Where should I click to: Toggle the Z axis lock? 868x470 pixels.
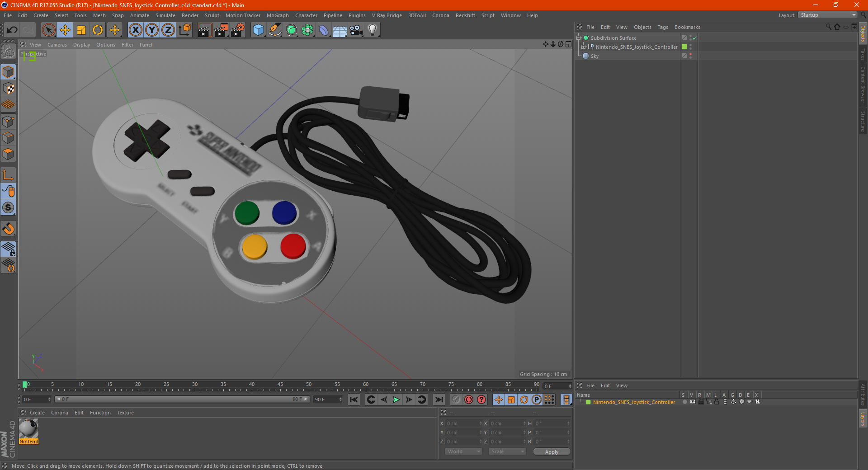coord(168,30)
